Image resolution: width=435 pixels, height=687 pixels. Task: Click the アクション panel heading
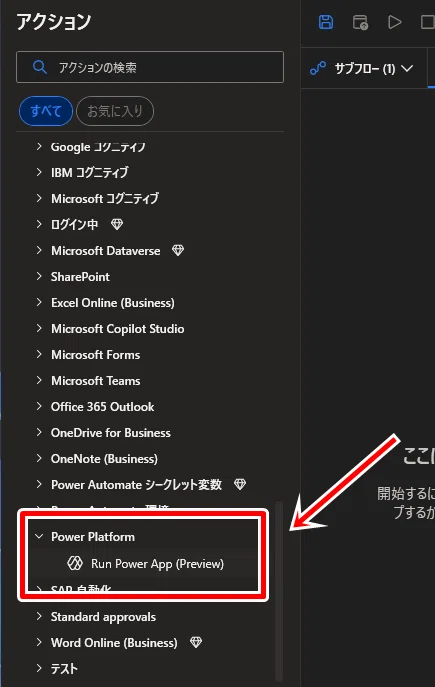click(x=54, y=21)
